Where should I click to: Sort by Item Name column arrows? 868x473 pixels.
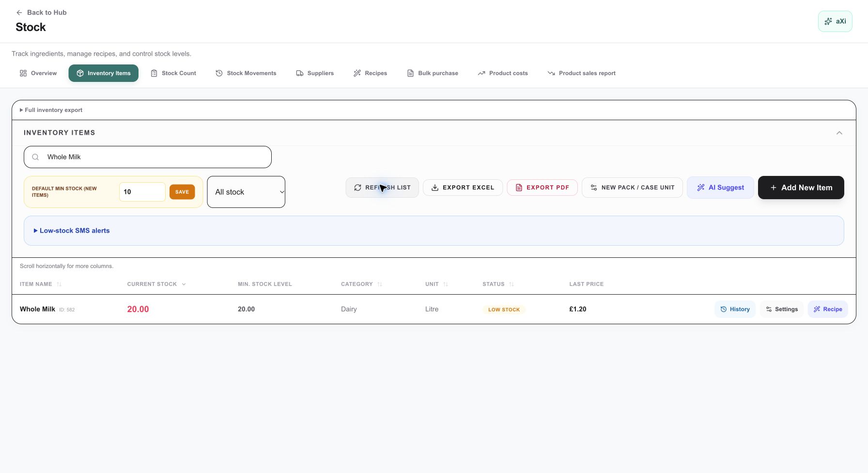(x=59, y=284)
